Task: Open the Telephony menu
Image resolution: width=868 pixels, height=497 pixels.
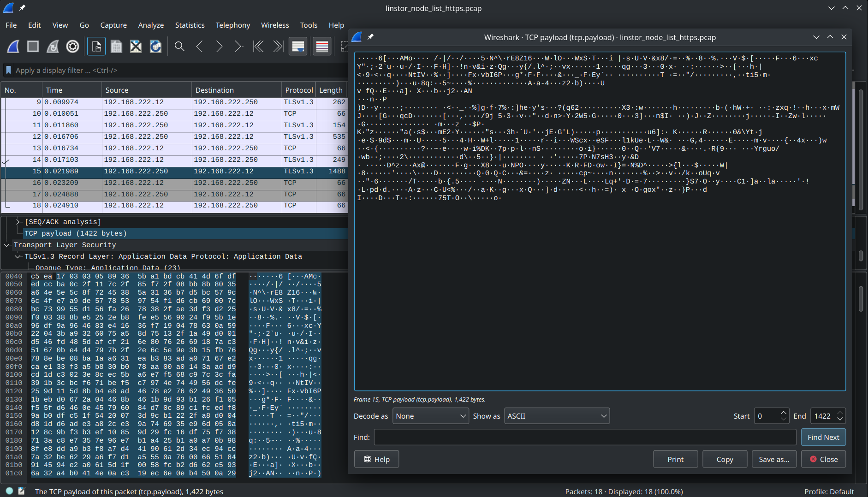Action: 232,25
